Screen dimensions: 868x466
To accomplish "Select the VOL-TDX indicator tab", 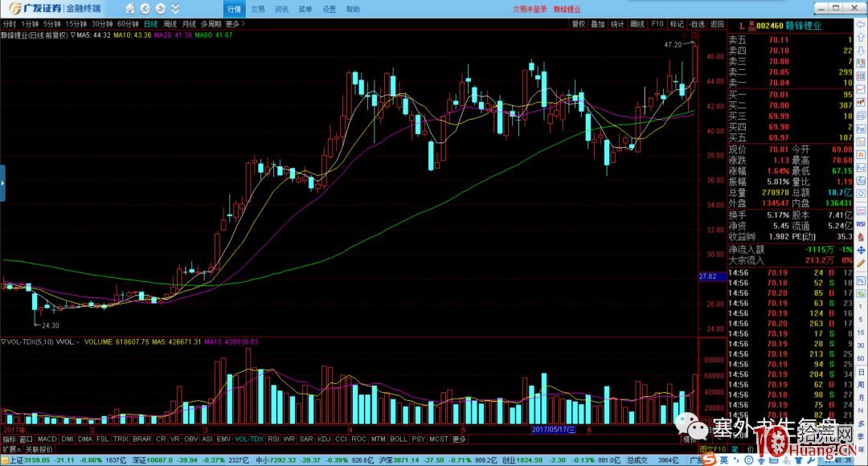I will coord(249,439).
